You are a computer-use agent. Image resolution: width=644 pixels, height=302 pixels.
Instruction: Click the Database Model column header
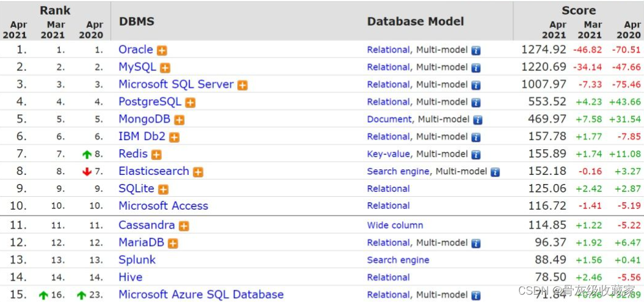click(415, 21)
